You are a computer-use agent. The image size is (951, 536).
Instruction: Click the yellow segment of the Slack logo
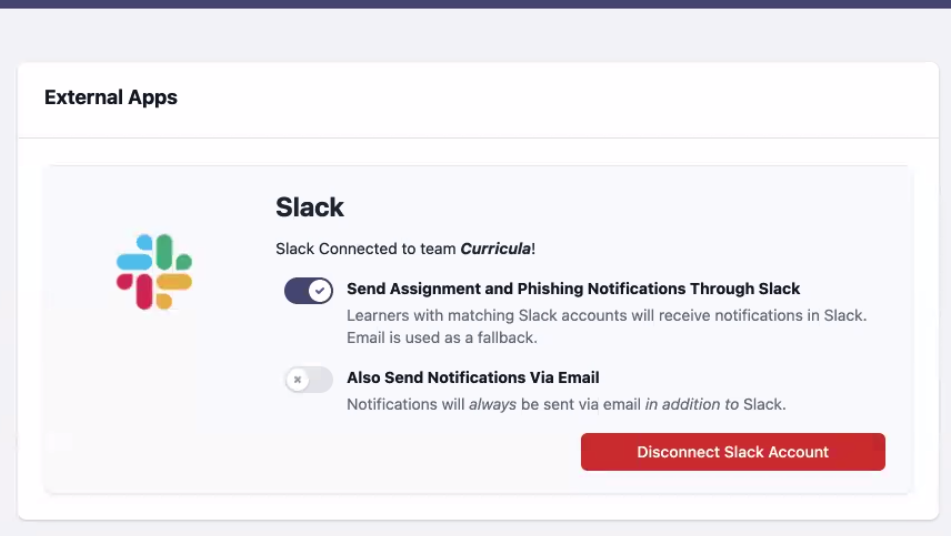point(173,289)
